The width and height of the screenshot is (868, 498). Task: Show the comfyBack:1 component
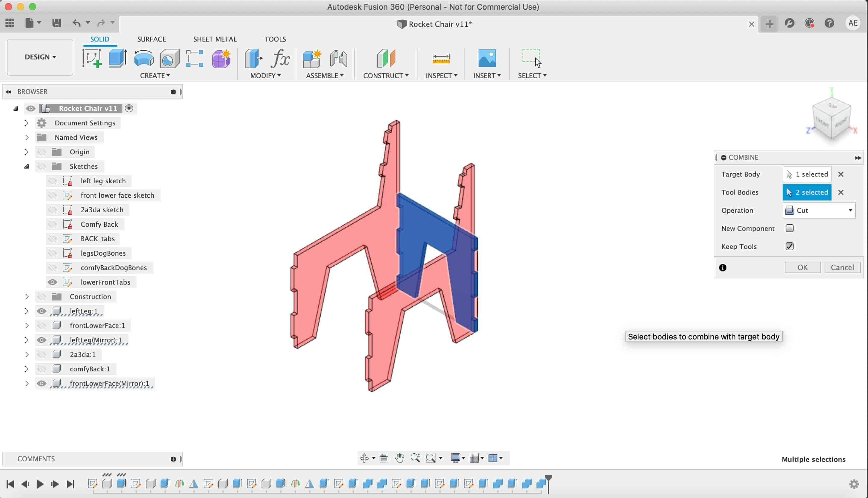tap(42, 369)
